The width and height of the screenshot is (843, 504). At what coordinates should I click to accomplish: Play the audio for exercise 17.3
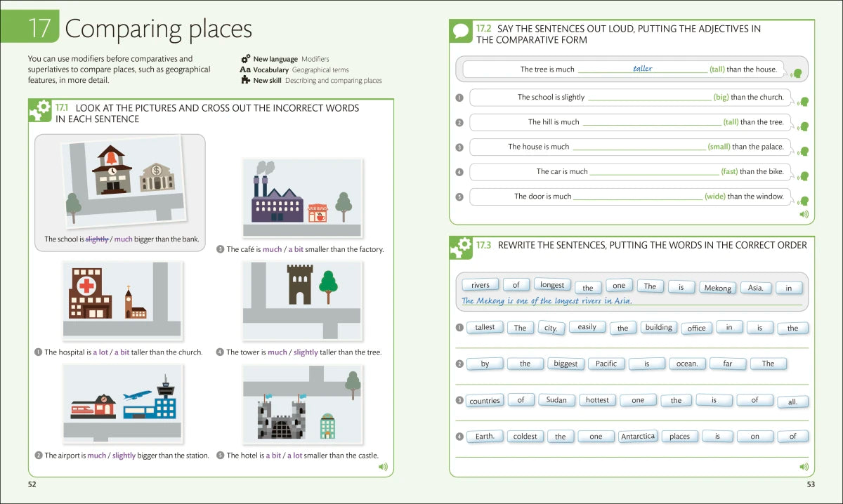point(804,467)
